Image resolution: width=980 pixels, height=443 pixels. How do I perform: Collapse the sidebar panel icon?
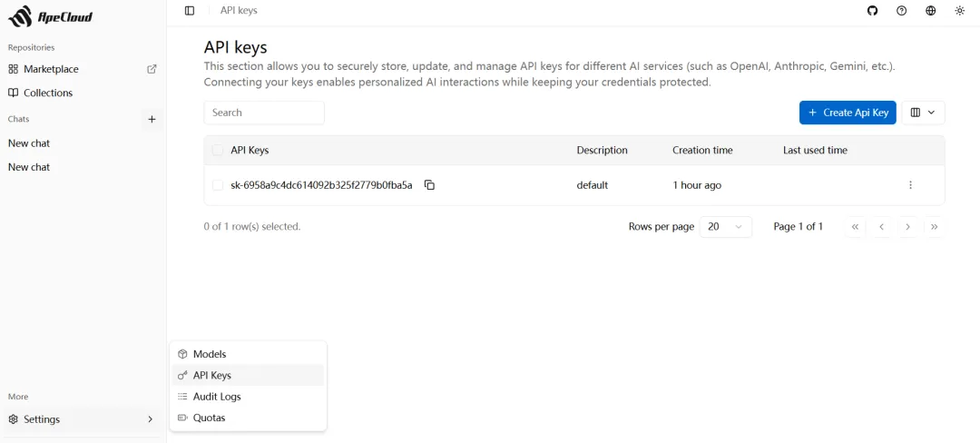click(189, 11)
